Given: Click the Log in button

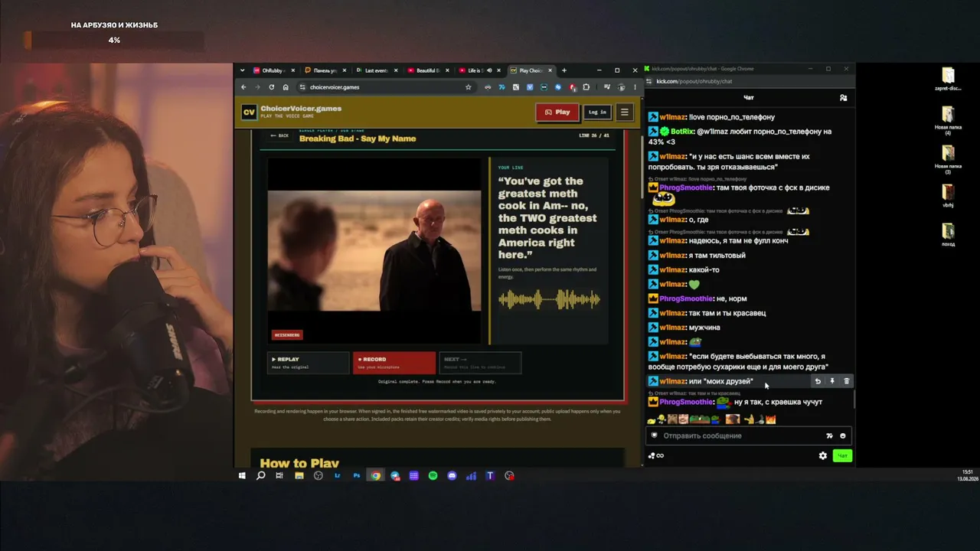Looking at the screenshot, I should point(597,112).
